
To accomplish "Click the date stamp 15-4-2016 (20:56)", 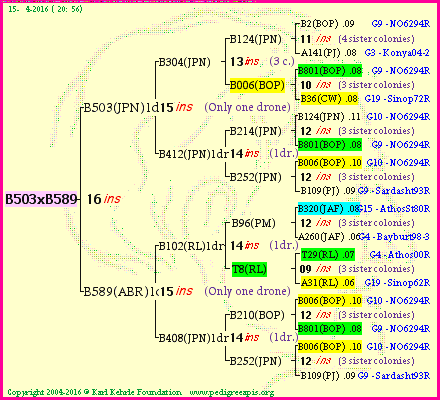I will click(45, 9).
